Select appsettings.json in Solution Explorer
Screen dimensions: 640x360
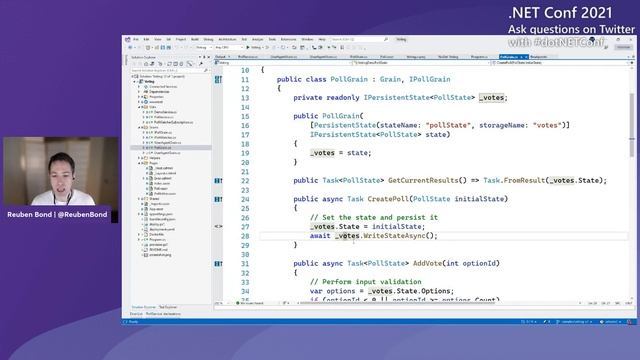coord(161,214)
